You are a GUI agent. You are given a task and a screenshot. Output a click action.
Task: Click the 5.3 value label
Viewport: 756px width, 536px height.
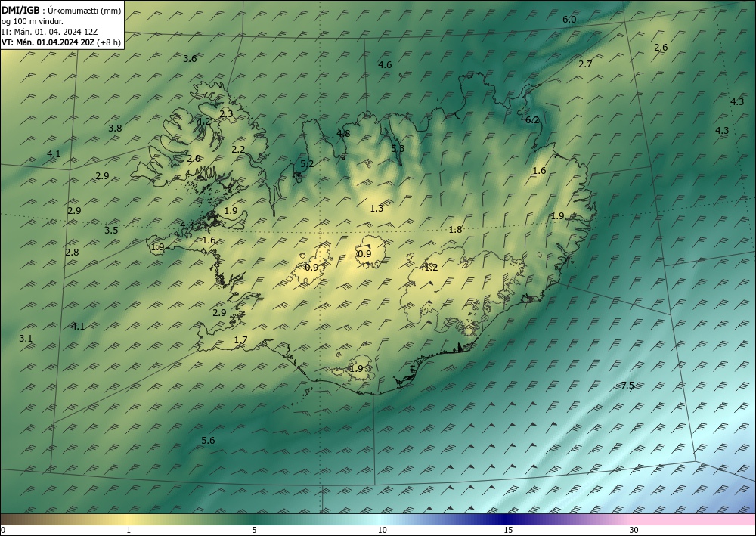398,148
